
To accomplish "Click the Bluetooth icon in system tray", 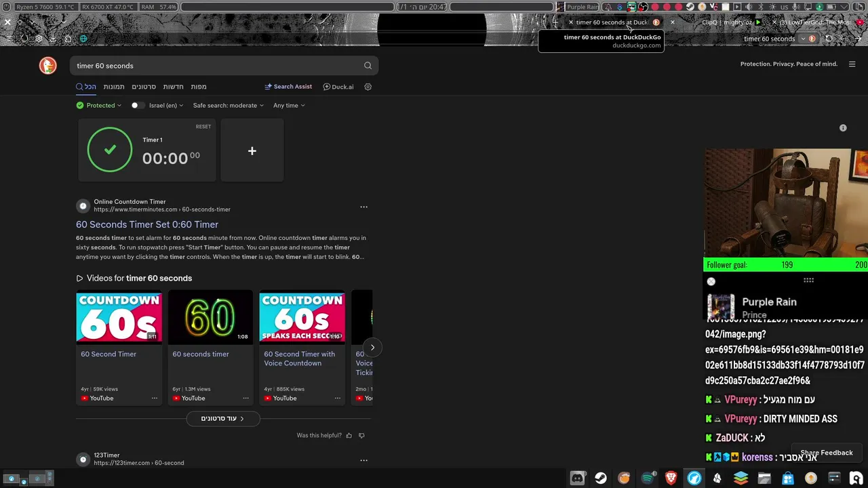I will coord(761,7).
